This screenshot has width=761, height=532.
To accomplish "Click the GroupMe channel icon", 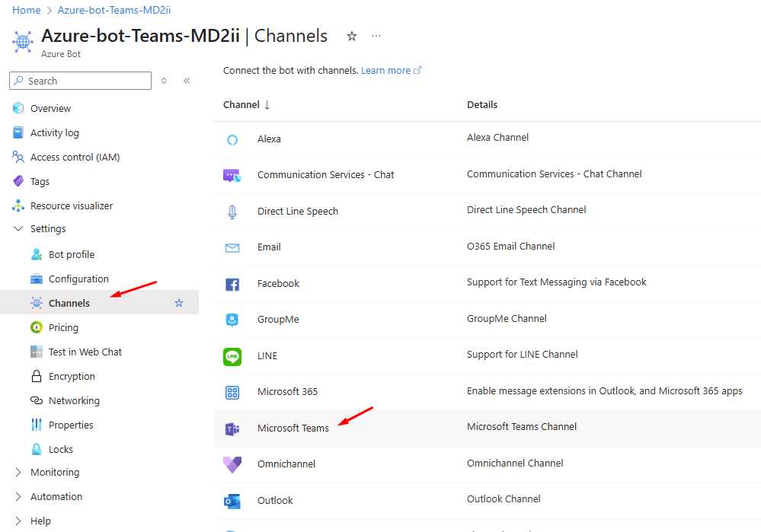I will point(232,320).
